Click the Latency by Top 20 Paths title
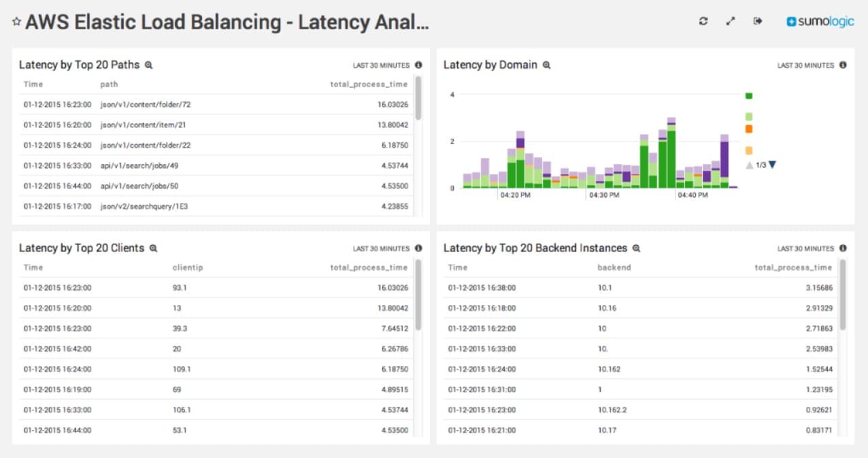Screen dimensions: 868x458 coord(79,65)
